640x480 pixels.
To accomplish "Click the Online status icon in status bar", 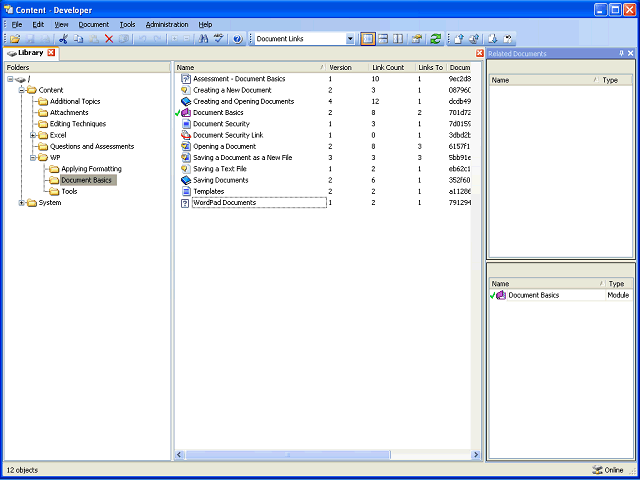I will tap(597, 470).
